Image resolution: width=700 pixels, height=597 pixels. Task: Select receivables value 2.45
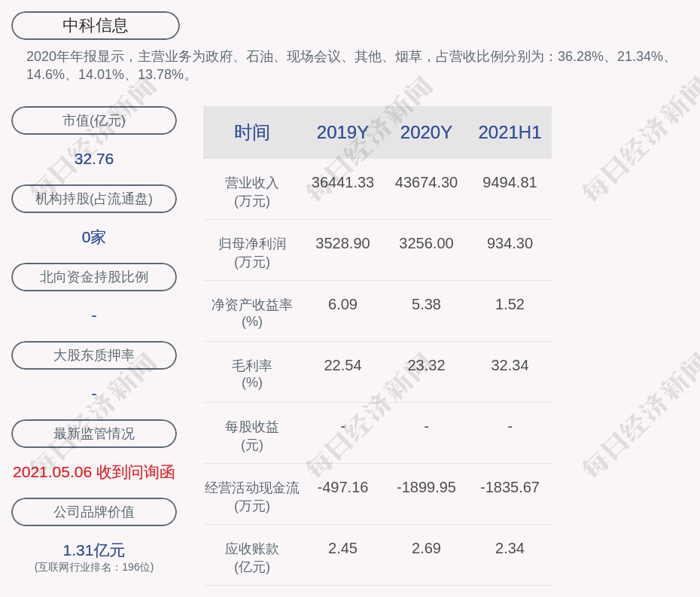point(342,548)
